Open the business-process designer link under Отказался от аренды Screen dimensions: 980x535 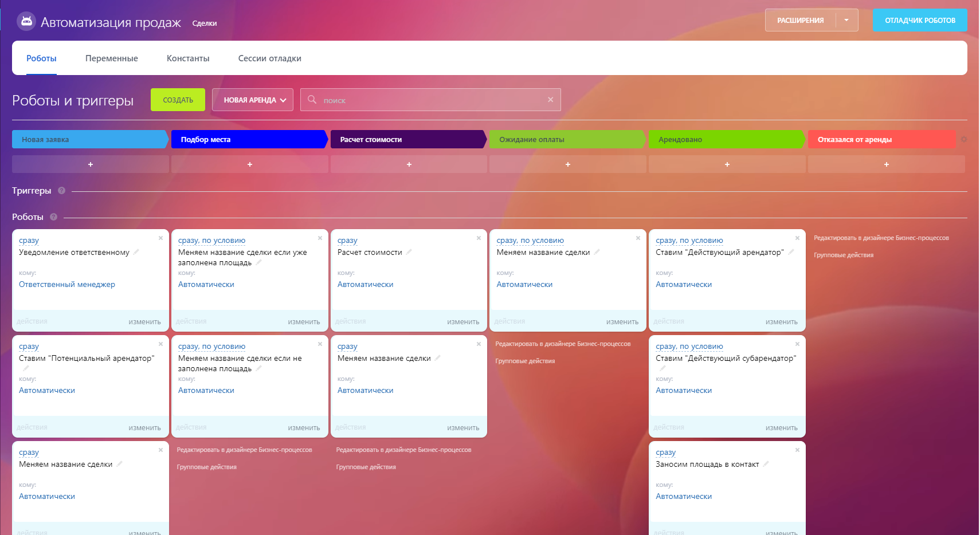(881, 238)
